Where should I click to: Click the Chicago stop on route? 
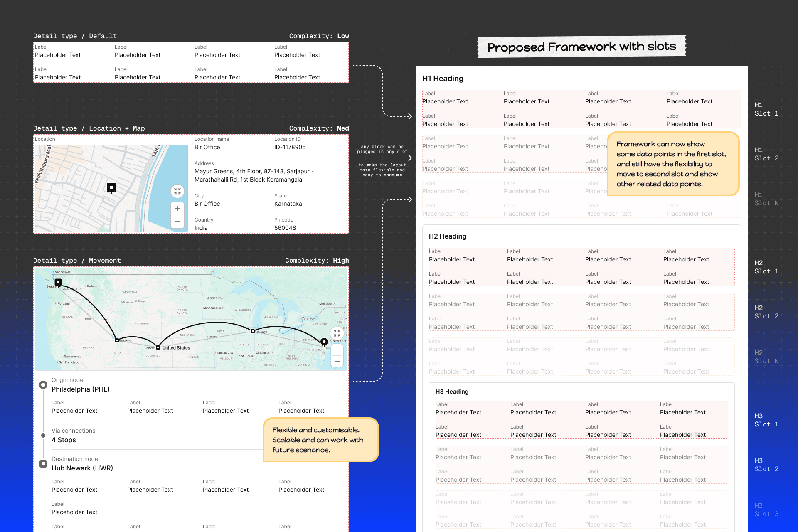click(253, 331)
